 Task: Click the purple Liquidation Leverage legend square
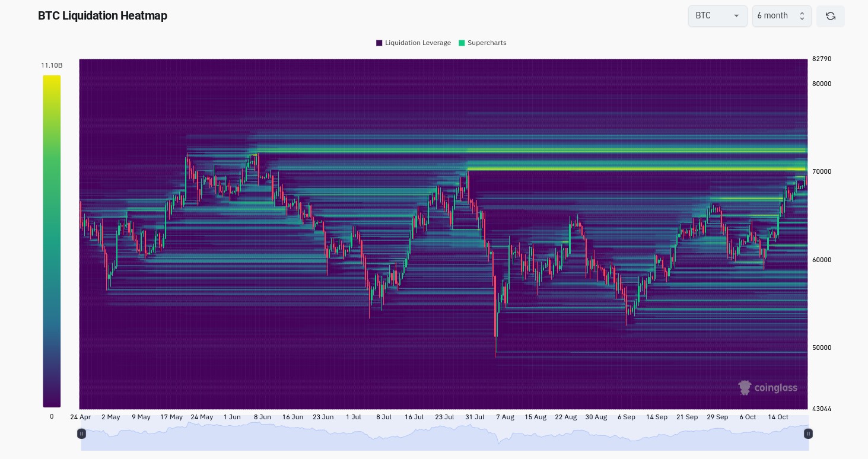(x=379, y=43)
